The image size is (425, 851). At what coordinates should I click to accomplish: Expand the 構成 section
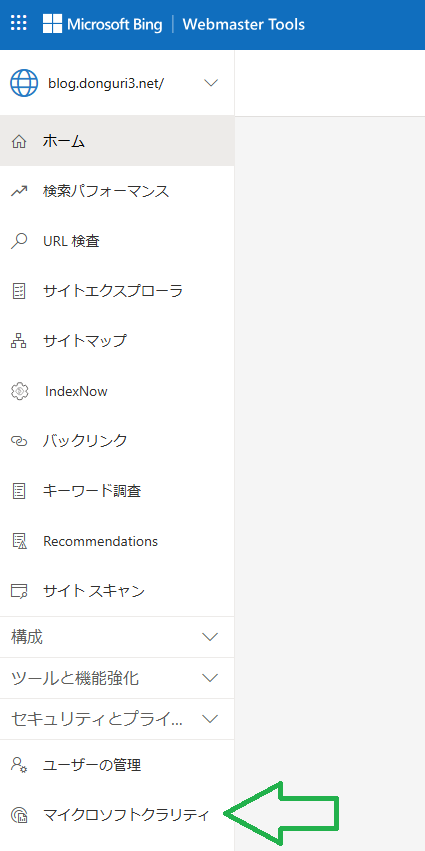117,637
